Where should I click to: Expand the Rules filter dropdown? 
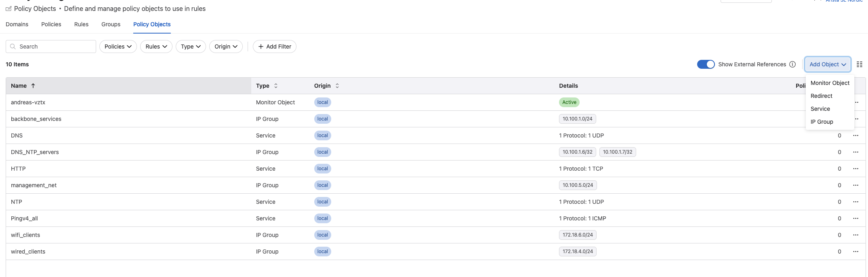(156, 47)
